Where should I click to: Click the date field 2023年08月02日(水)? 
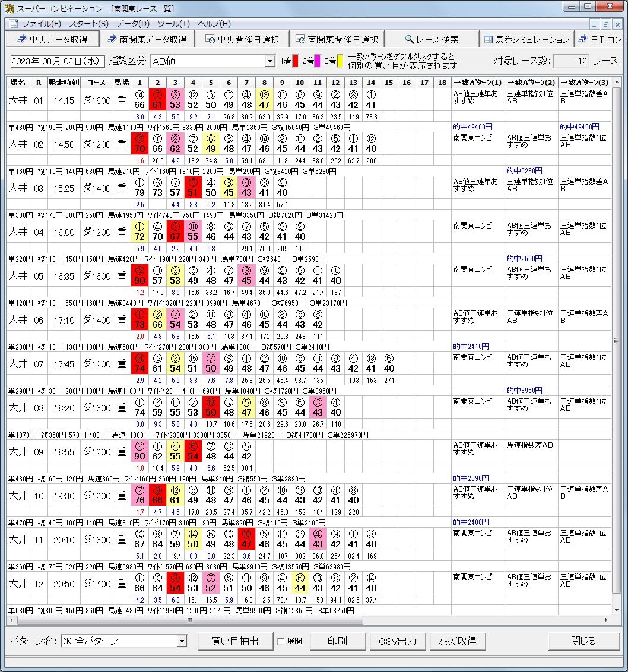57,61
